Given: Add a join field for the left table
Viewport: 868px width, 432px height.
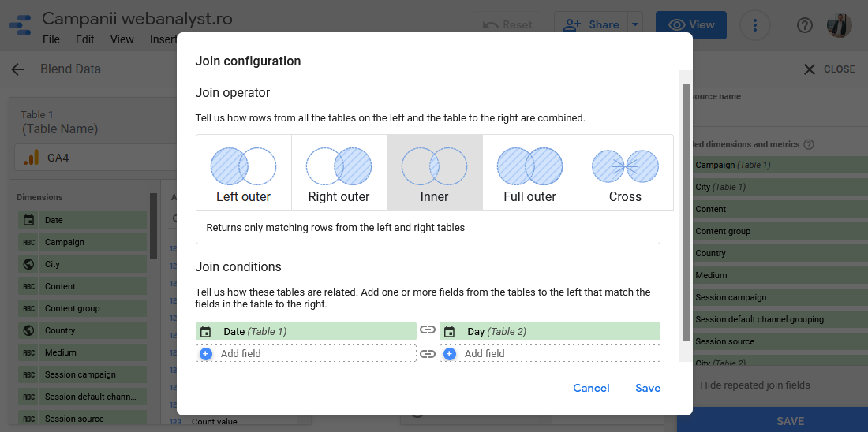Looking at the screenshot, I should pyautogui.click(x=305, y=353).
